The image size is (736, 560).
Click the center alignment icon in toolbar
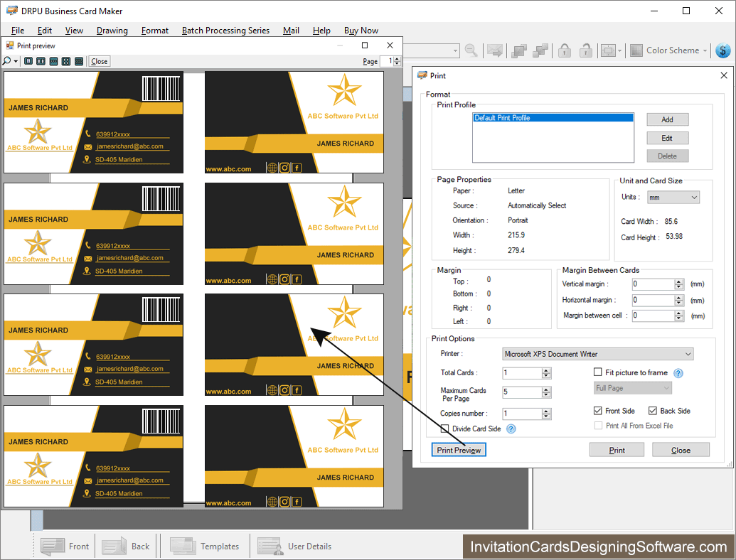pyautogui.click(x=608, y=50)
